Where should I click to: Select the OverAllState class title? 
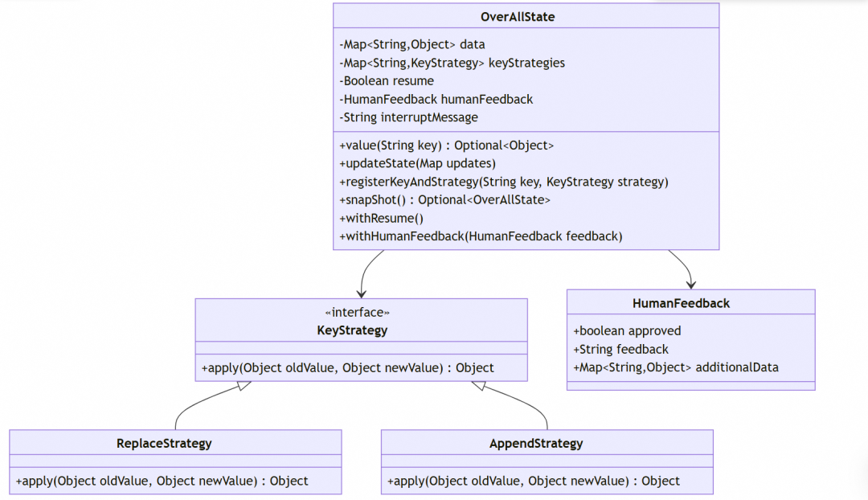[518, 17]
